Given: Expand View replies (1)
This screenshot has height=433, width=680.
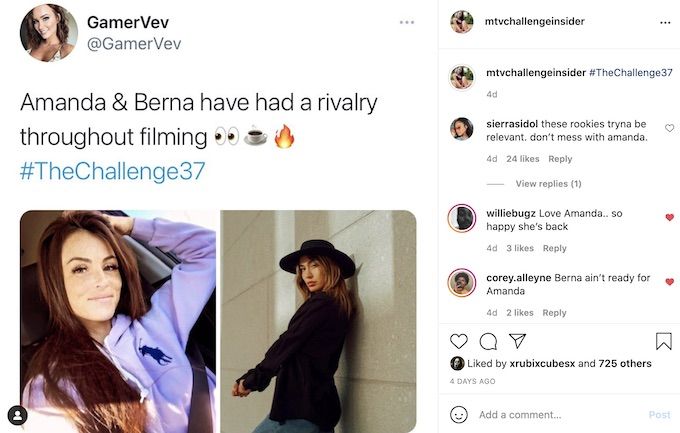Looking at the screenshot, I should 548,184.
